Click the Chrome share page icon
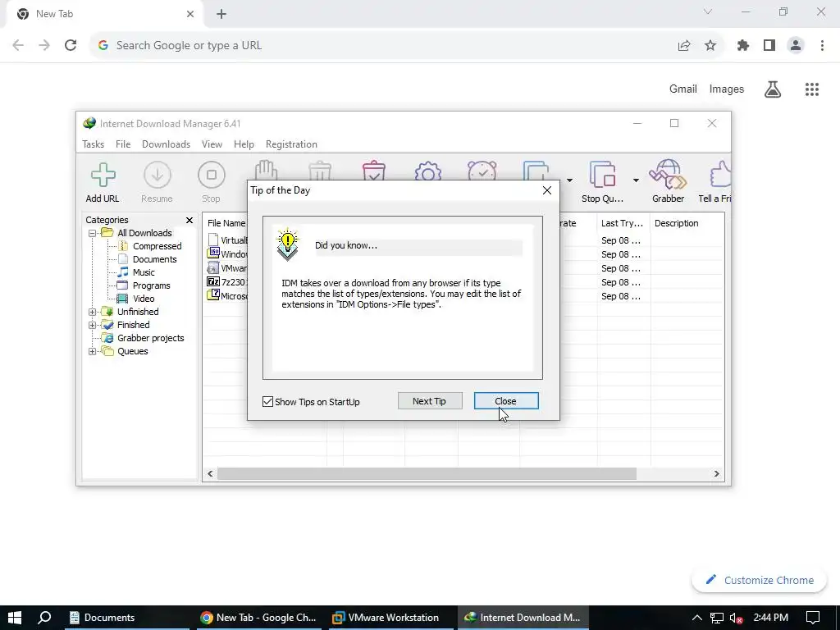840x630 pixels. pyautogui.click(x=684, y=46)
